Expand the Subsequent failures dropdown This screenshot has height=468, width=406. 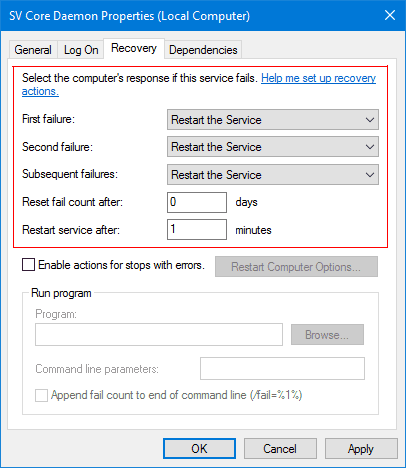pyautogui.click(x=273, y=175)
